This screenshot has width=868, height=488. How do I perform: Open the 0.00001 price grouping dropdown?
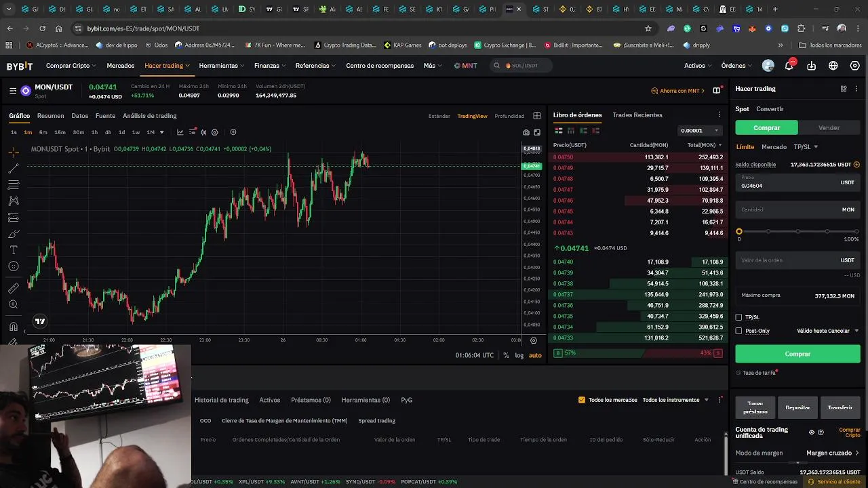698,130
